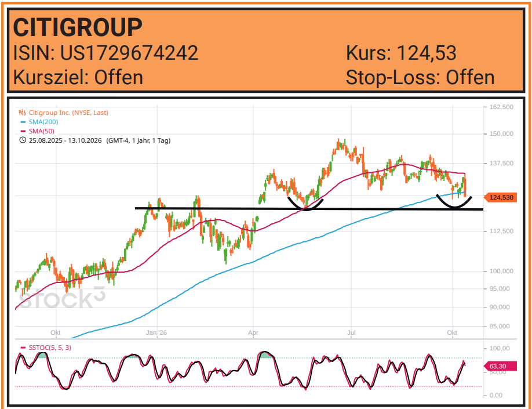Click the SSTOC(5, 5, 3) indicator legend
532x409 pixels.
pyautogui.click(x=46, y=348)
